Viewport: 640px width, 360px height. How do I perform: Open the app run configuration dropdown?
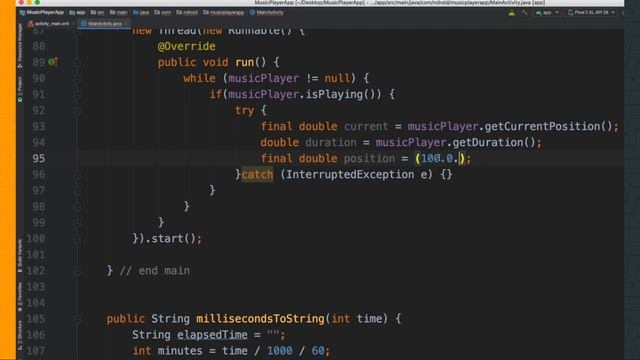[x=547, y=13]
